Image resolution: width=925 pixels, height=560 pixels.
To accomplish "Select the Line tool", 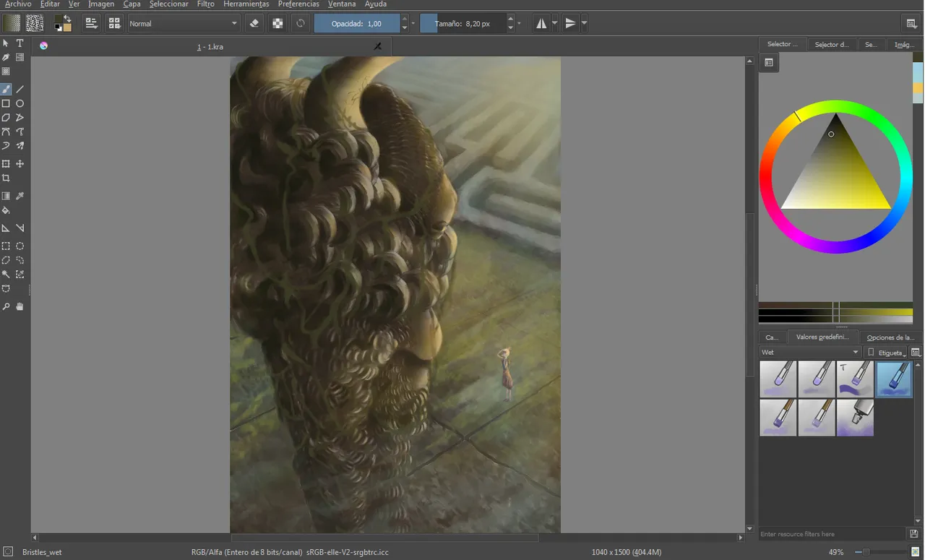I will click(x=20, y=90).
